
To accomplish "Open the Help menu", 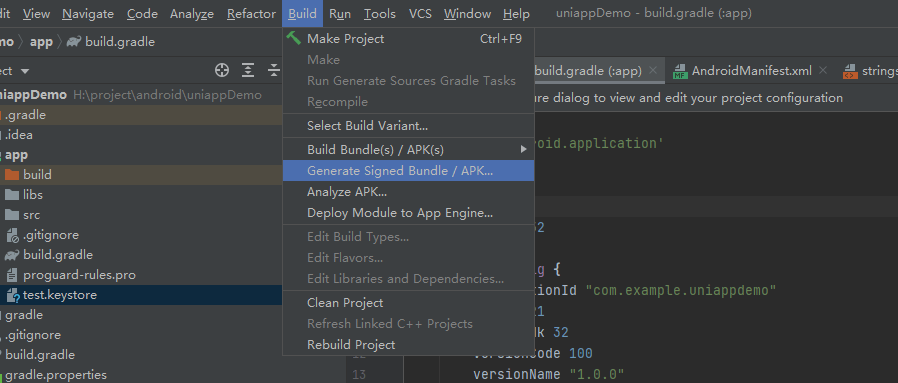I will click(x=517, y=14).
